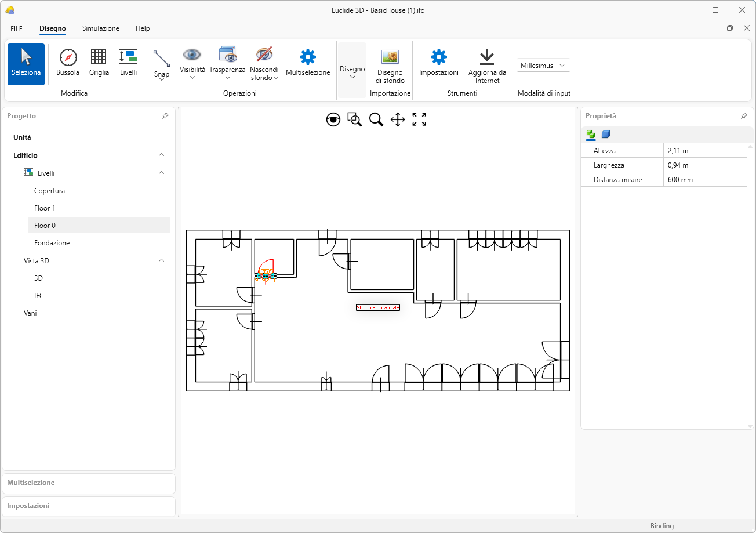Open the Livelli levels tool
This screenshot has height=533, width=756.
pos(128,63)
